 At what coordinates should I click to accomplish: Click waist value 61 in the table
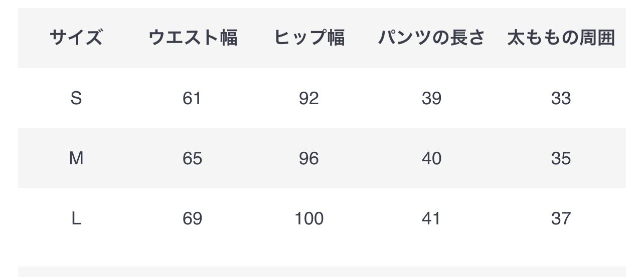click(x=192, y=98)
